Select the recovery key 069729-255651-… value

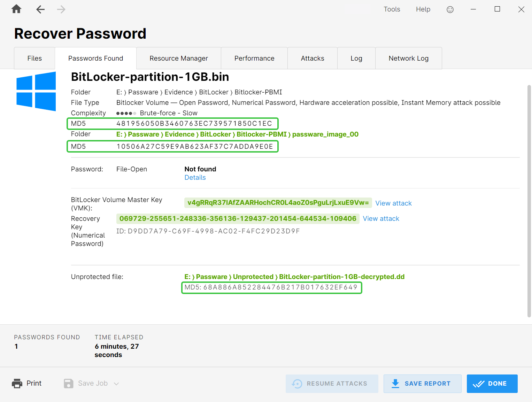pyautogui.click(x=238, y=218)
